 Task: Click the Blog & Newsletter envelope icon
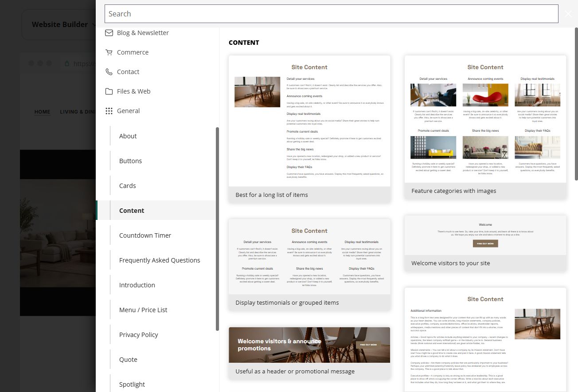point(109,33)
